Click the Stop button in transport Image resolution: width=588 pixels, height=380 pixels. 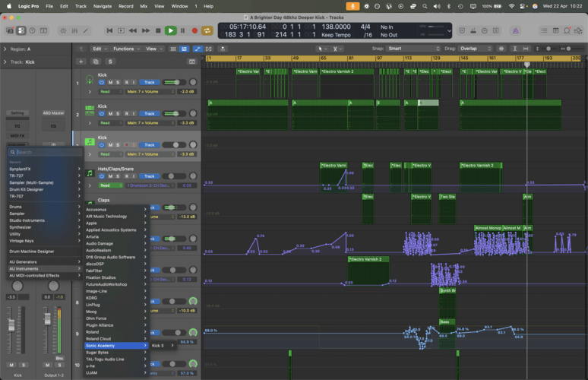pyautogui.click(x=158, y=30)
